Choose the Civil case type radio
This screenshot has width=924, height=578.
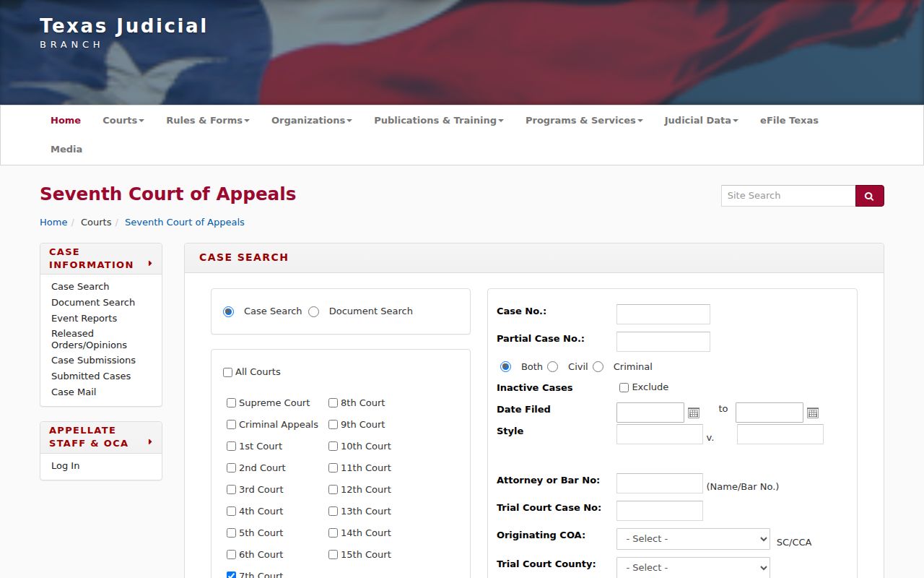click(552, 367)
